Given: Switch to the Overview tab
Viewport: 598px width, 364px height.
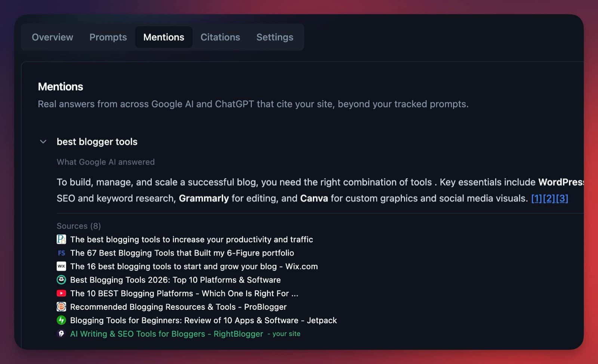Looking at the screenshot, I should (52, 37).
